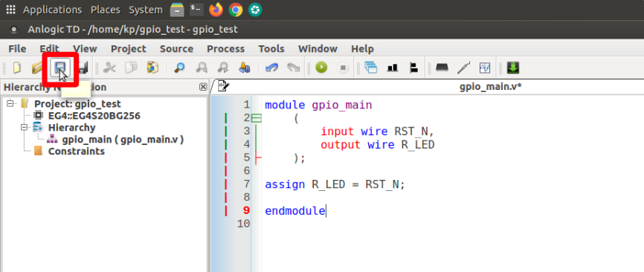Click the Open folder toolbar icon

point(37,68)
